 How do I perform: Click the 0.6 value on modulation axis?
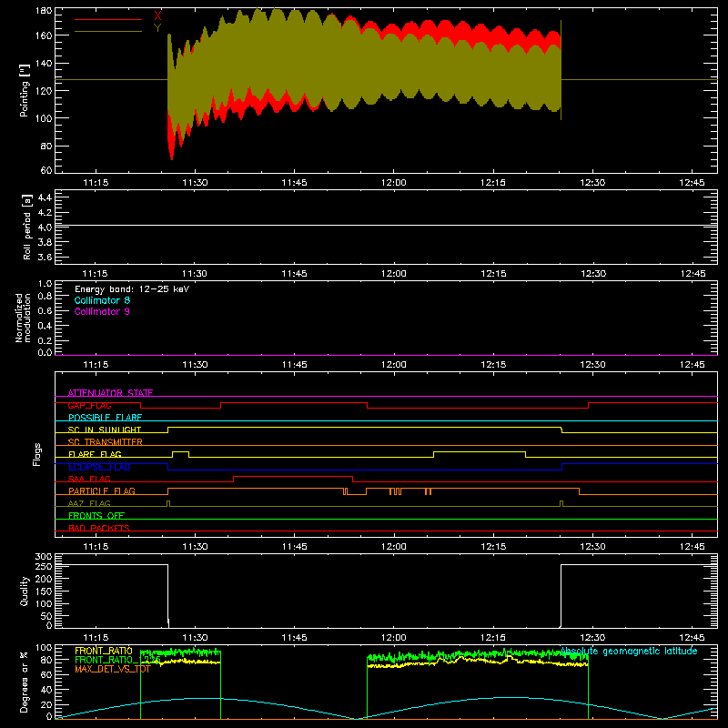tap(45, 310)
